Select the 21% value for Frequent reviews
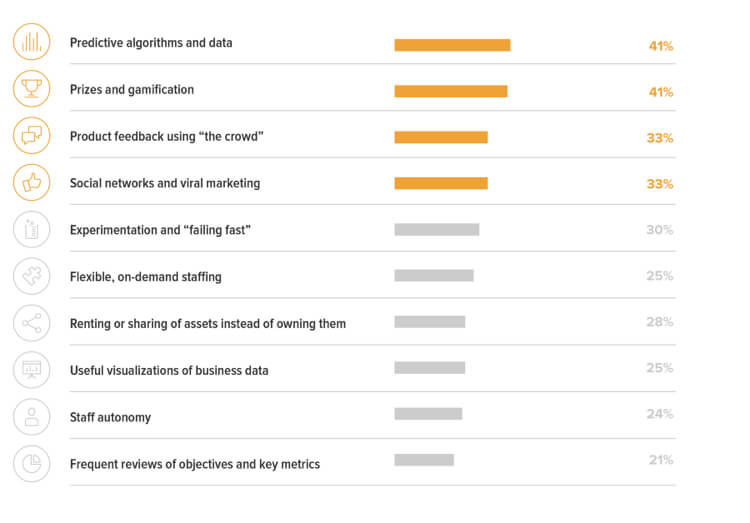Viewport: 750px width, 523px height. pyautogui.click(x=660, y=460)
